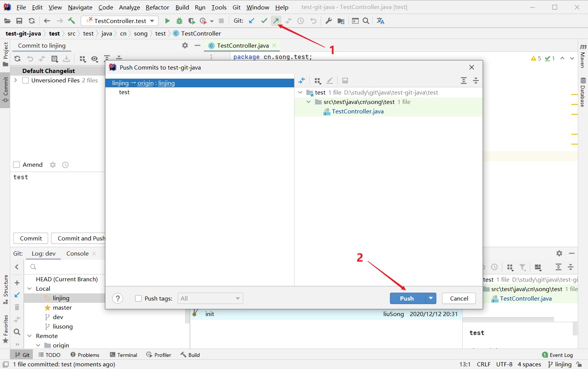Open Event Log in status bar
The width and height of the screenshot is (588, 369).
[557, 355]
